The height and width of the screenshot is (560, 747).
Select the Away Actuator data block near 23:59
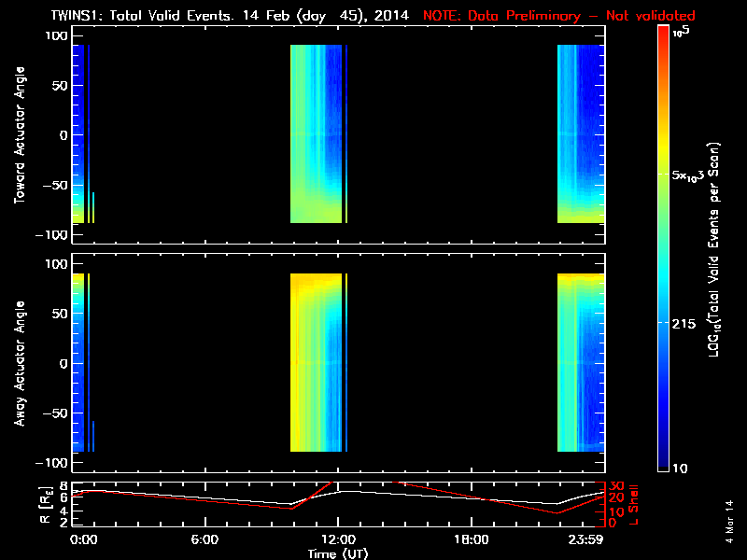click(x=581, y=362)
